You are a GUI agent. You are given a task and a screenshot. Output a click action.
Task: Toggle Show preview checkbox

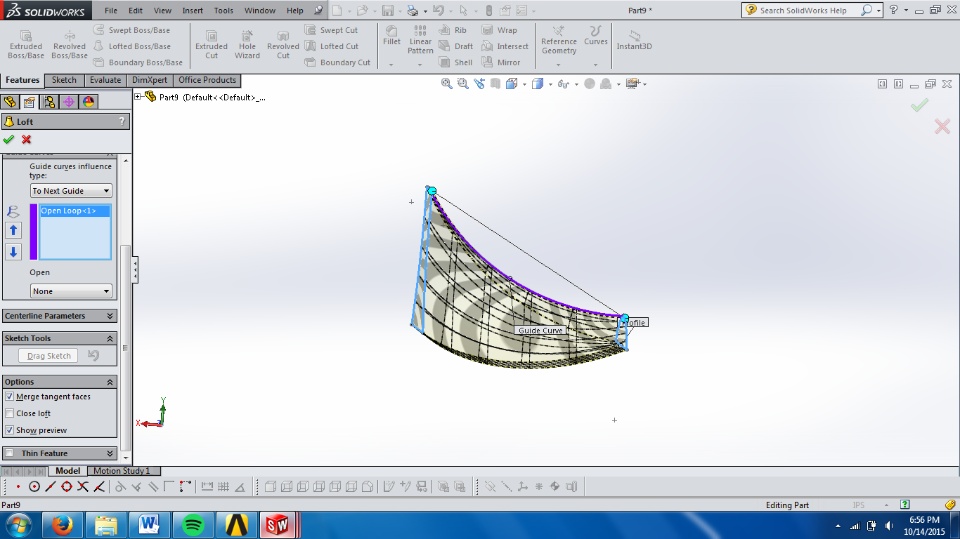(x=9, y=430)
